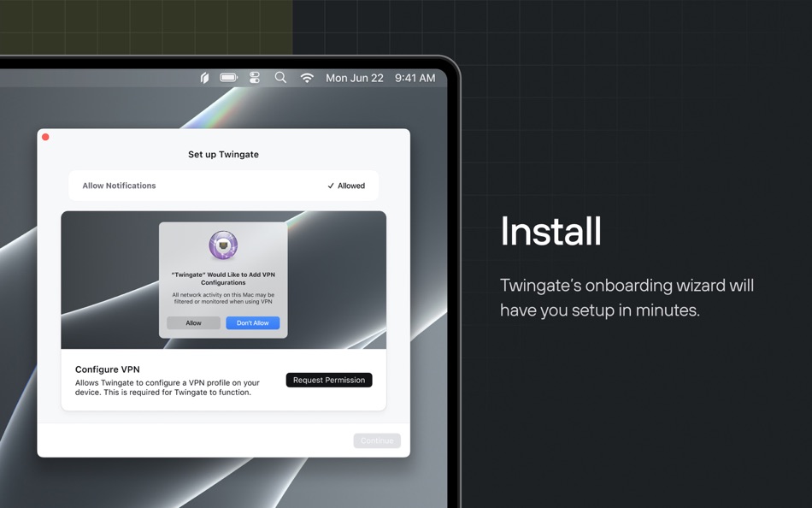Select the Allow Notifications row label
This screenshot has height=508, width=812.
(119, 186)
